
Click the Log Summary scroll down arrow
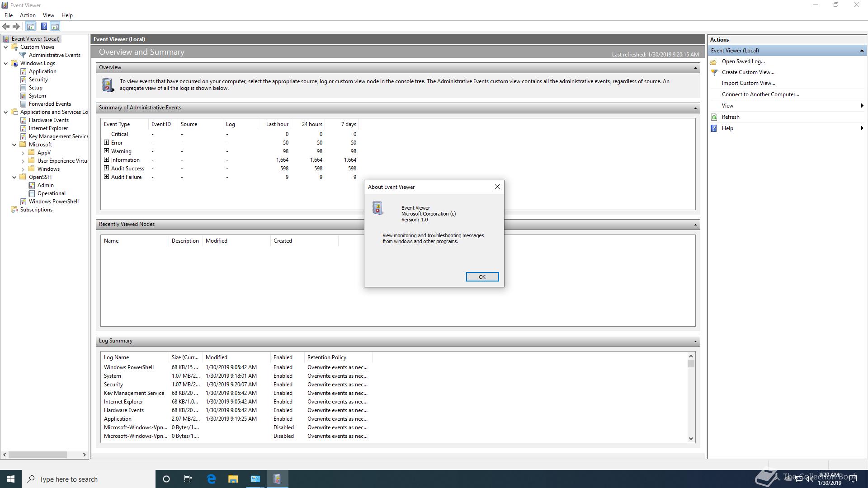point(691,439)
